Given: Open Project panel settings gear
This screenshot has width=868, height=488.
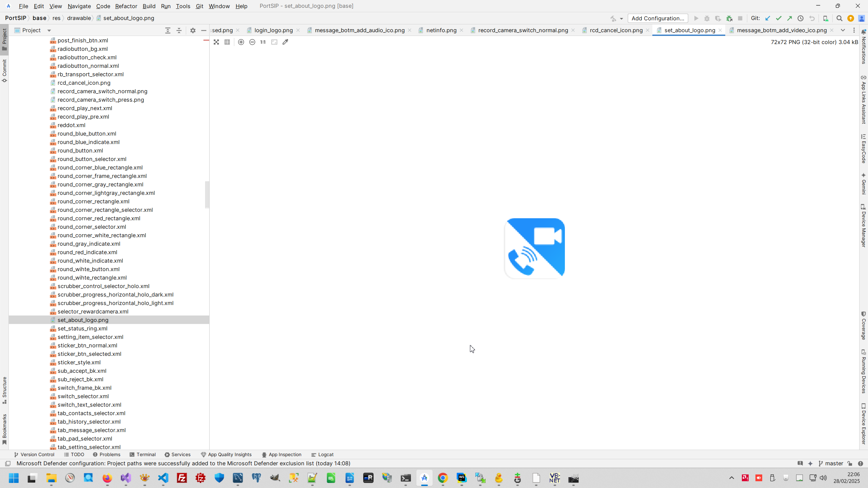Looking at the screenshot, I should (x=193, y=30).
